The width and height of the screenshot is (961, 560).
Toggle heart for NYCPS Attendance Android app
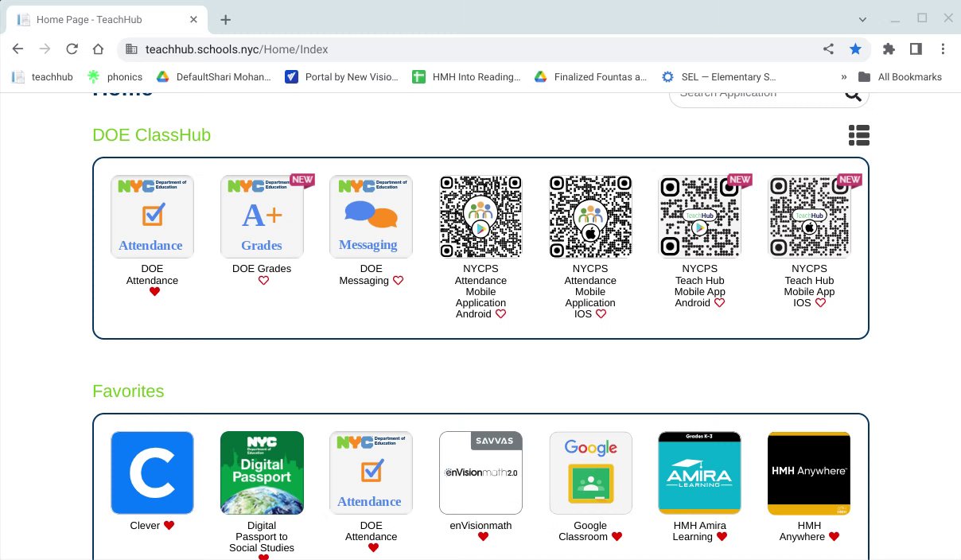(x=500, y=314)
